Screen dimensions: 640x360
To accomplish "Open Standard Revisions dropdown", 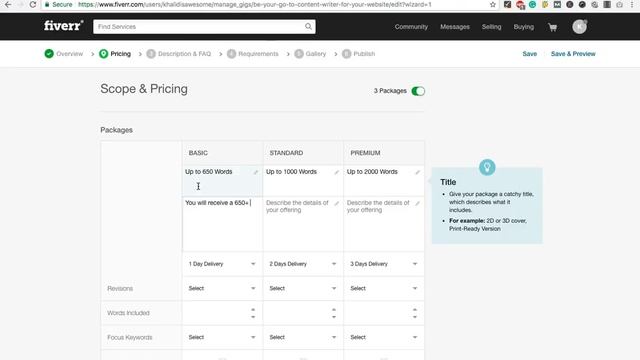I will coord(303,288).
